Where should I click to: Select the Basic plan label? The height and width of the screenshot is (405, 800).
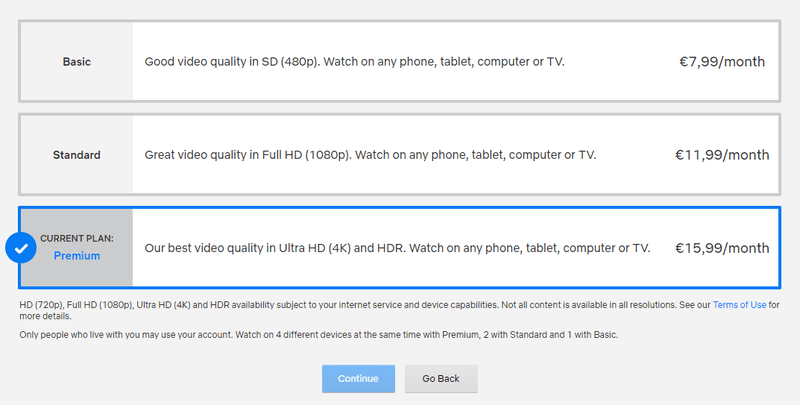[77, 62]
